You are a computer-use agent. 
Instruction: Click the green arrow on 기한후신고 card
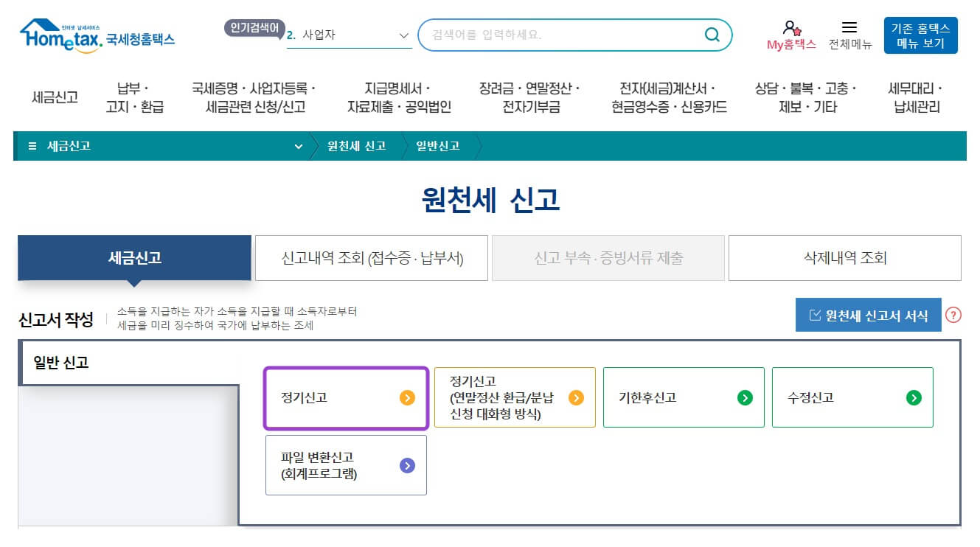click(747, 397)
